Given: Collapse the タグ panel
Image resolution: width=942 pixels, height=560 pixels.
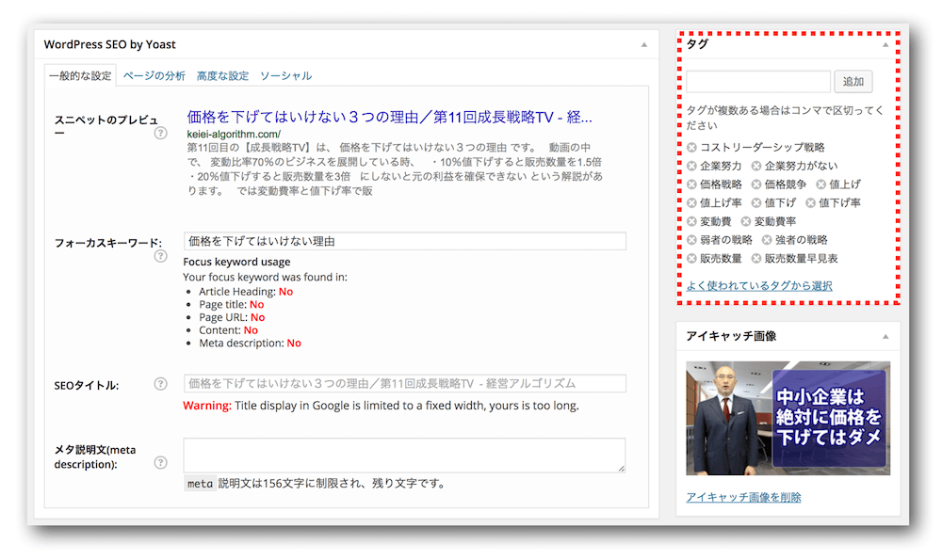Looking at the screenshot, I should pos(885,43).
